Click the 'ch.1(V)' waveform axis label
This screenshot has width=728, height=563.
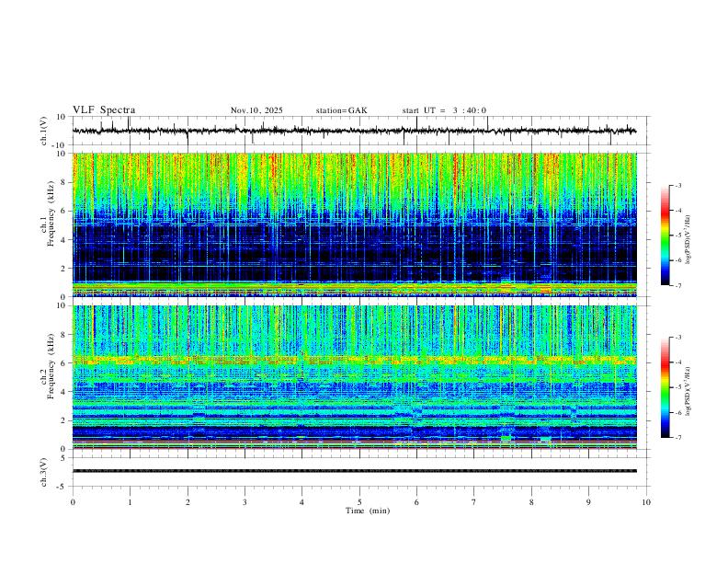pyautogui.click(x=44, y=131)
